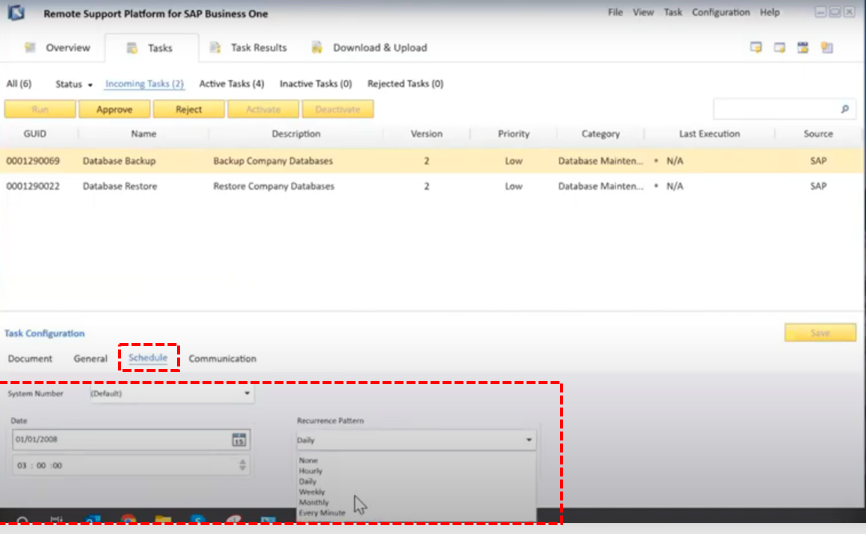Open File Explorer folder in the taskbar
The width and height of the screenshot is (866, 534).
click(163, 519)
